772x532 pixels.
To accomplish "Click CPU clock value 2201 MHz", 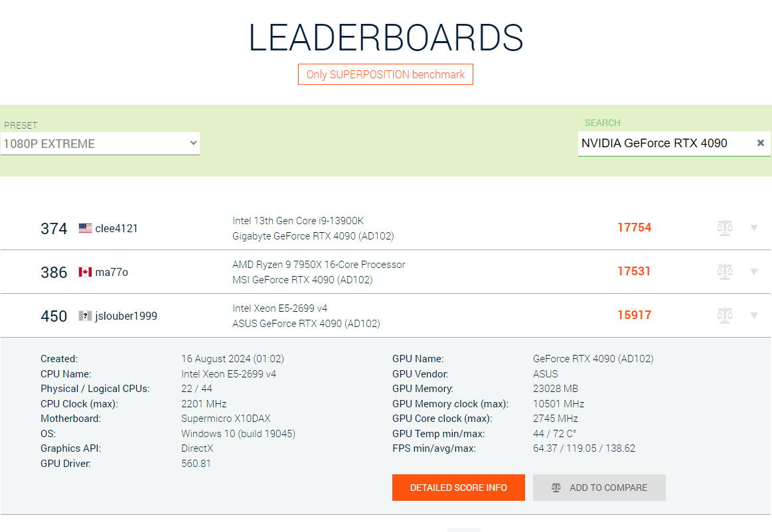I will (204, 404).
